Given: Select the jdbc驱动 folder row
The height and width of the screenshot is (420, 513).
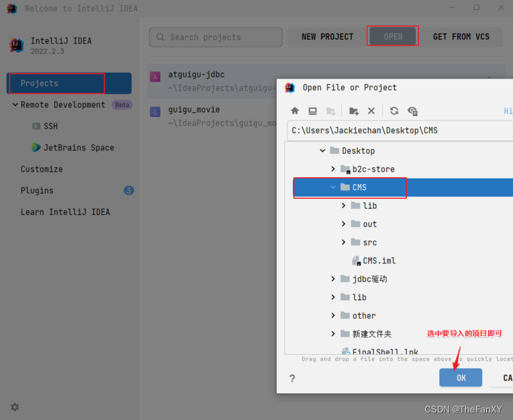Looking at the screenshot, I should (x=399, y=279).
